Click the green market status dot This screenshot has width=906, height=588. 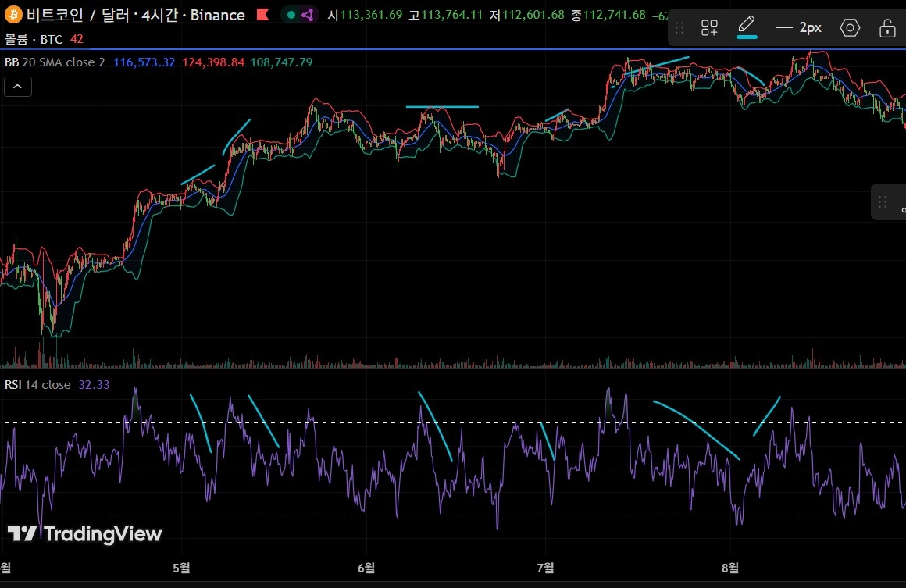291,15
